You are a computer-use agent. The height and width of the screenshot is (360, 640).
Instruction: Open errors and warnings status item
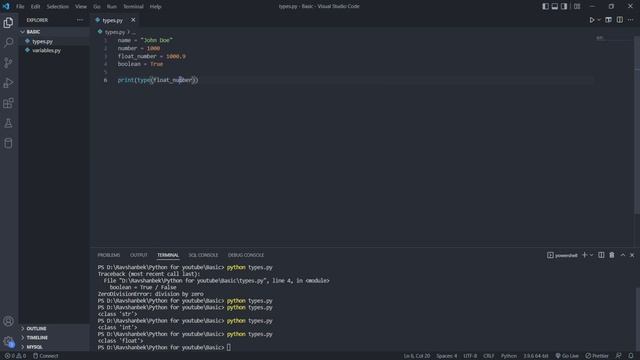[x=15, y=356]
